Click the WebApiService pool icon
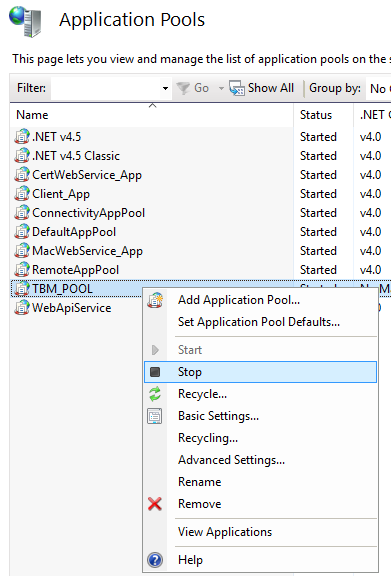Image resolution: width=391 pixels, height=576 pixels. point(22,308)
